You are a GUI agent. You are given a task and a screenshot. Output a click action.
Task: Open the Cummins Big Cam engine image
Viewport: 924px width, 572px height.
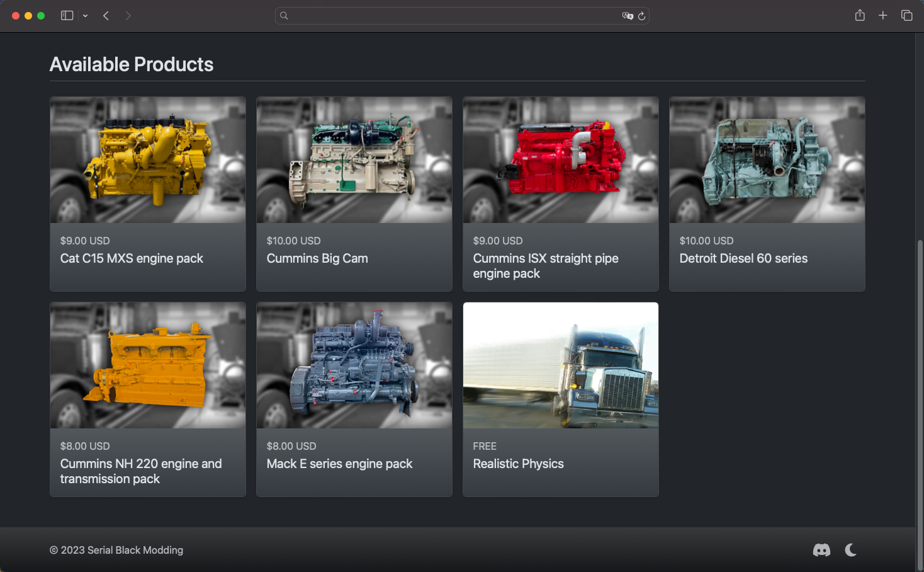[354, 159]
